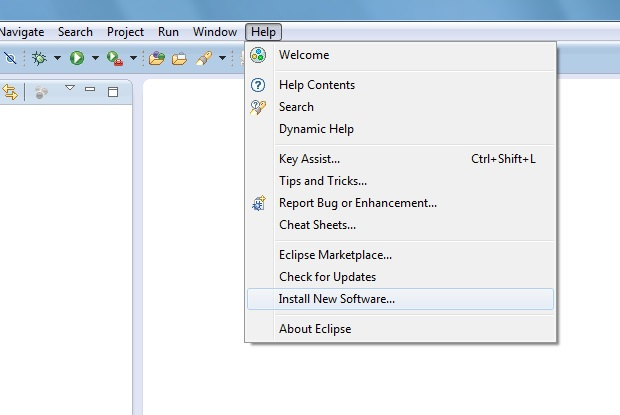
Task: Click the Window menu in menu bar
Action: tap(215, 32)
